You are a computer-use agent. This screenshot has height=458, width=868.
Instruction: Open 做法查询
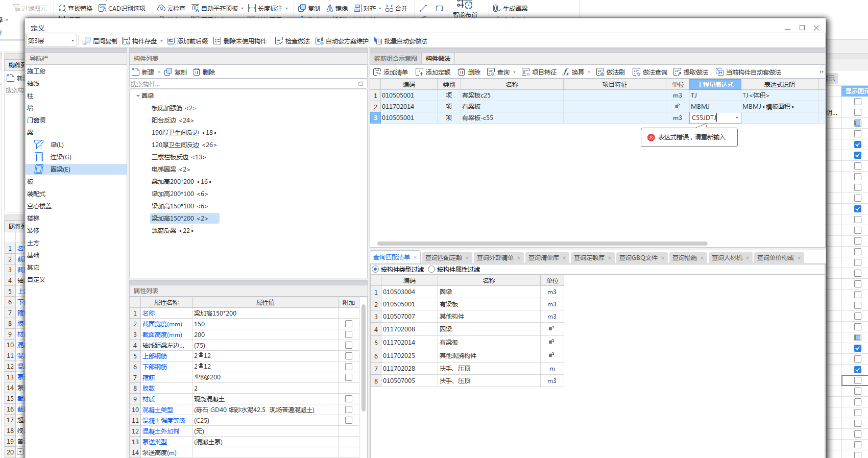pos(650,72)
